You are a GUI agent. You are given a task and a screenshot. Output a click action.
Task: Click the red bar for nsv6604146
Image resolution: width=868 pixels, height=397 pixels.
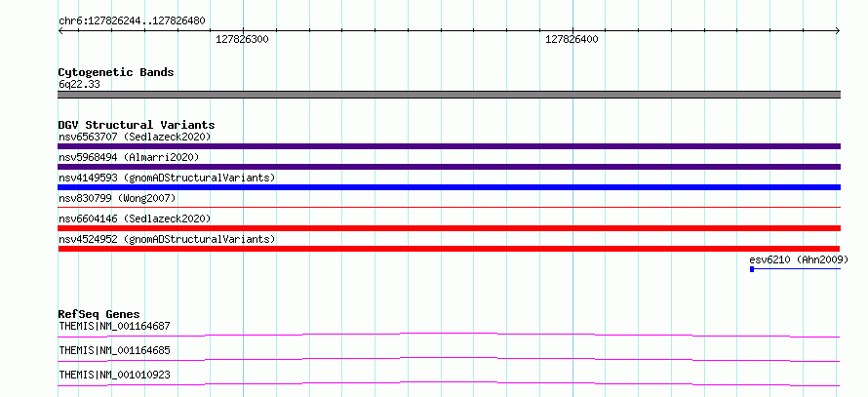449,228
